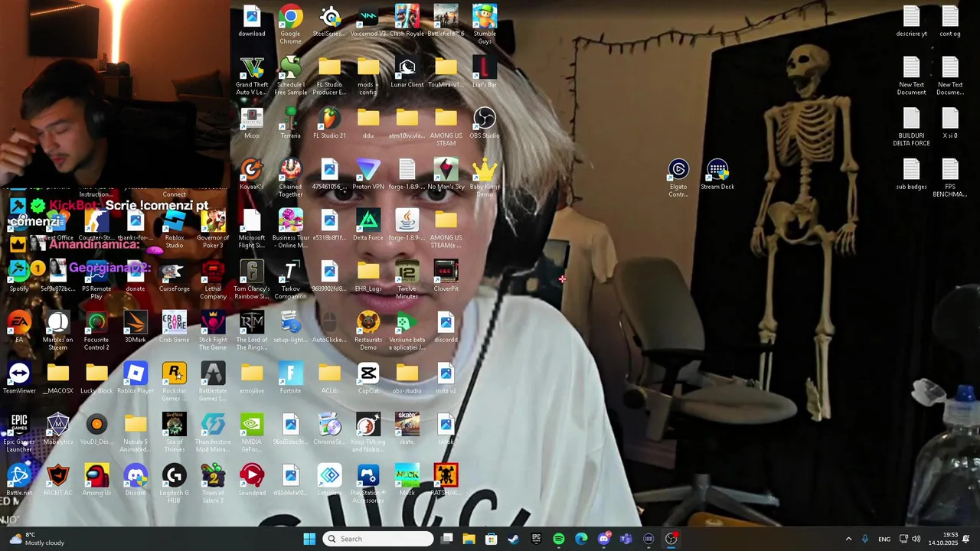Launch Rockstar Games Launcher icon
980x551 pixels.
tap(175, 381)
